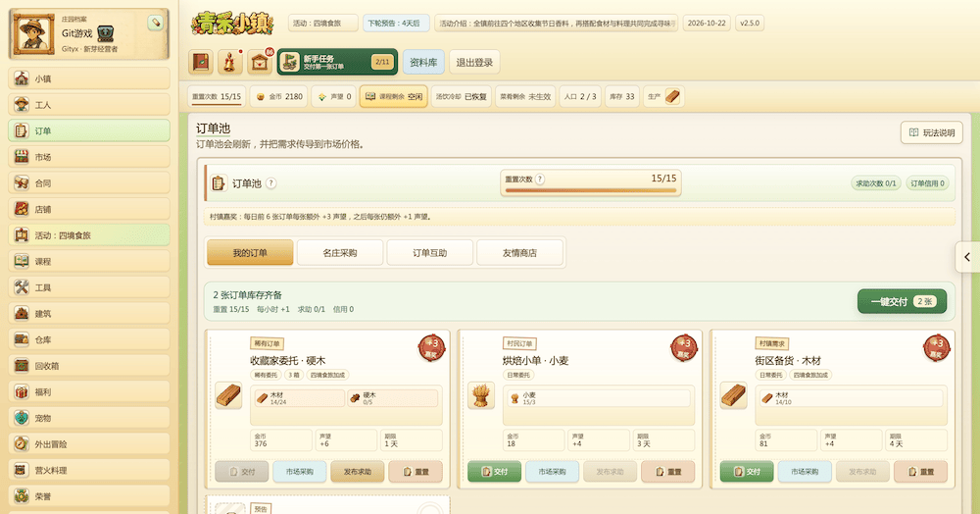The image size is (980, 514).
Task: Select the 订单 orders sidebar item
Action: pos(89,130)
